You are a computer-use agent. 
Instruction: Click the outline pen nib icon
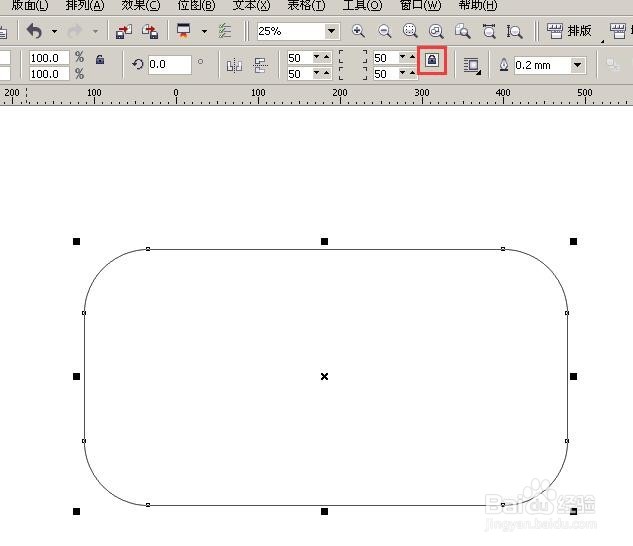pos(504,65)
